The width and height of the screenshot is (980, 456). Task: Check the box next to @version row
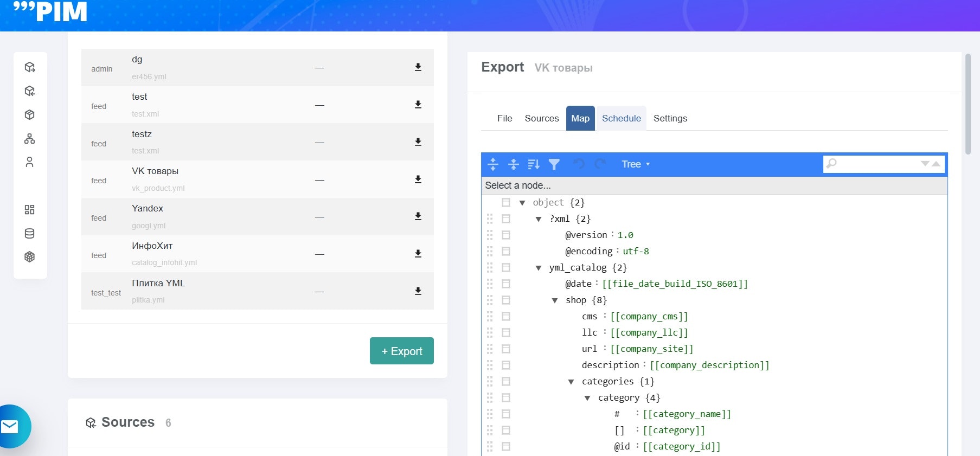(506, 235)
